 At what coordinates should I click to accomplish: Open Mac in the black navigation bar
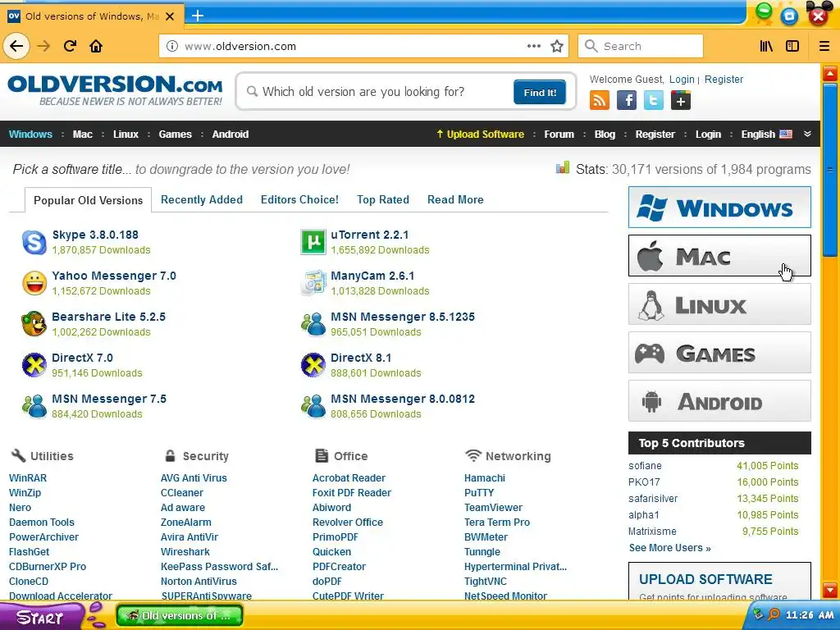point(83,134)
